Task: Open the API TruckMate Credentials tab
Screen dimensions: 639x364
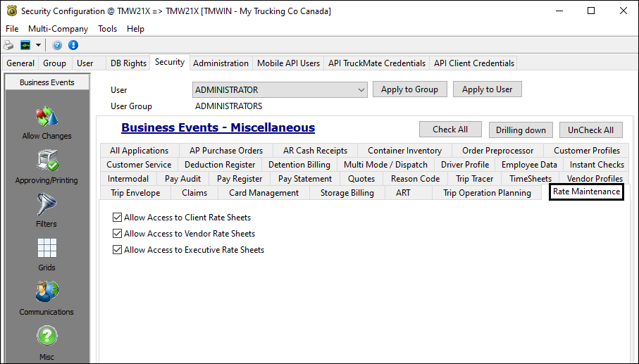Action: tap(377, 63)
